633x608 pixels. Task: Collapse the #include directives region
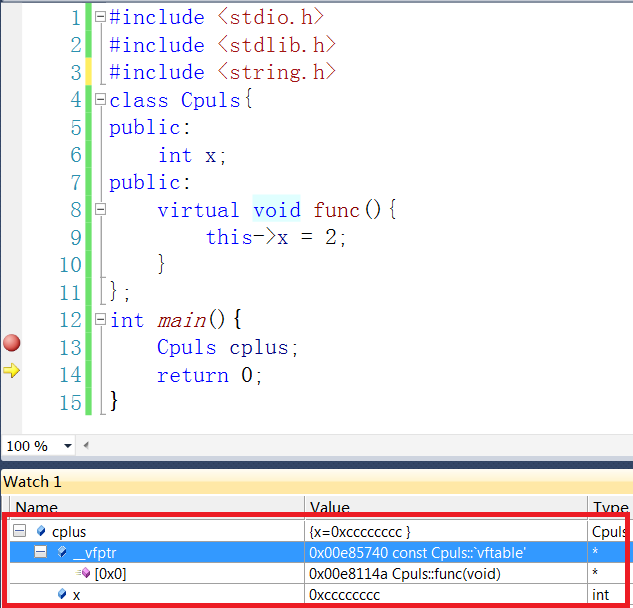click(x=99, y=18)
